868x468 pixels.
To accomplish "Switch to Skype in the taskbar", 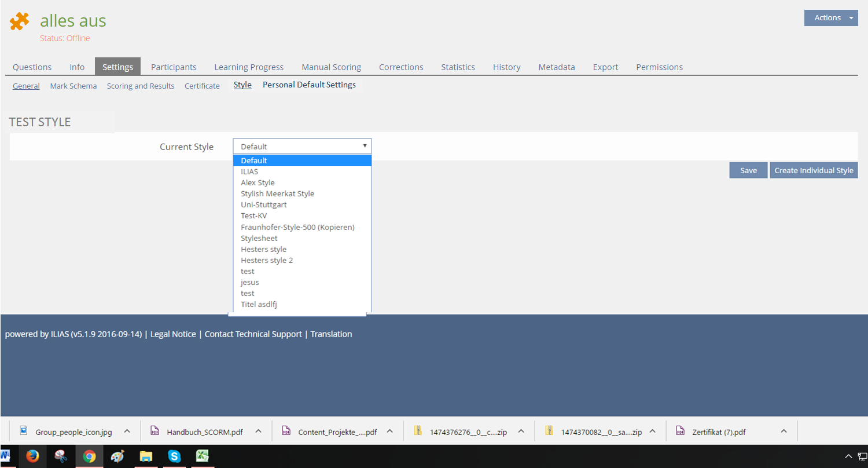I will click(x=174, y=456).
